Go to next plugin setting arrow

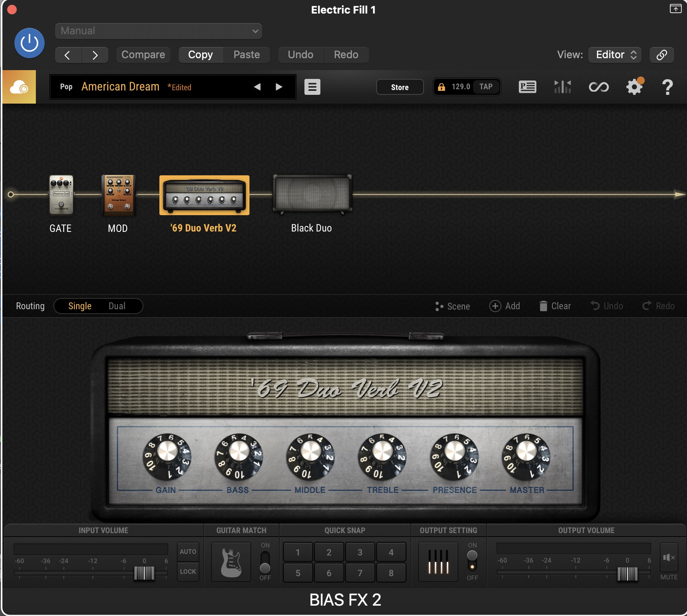click(95, 55)
